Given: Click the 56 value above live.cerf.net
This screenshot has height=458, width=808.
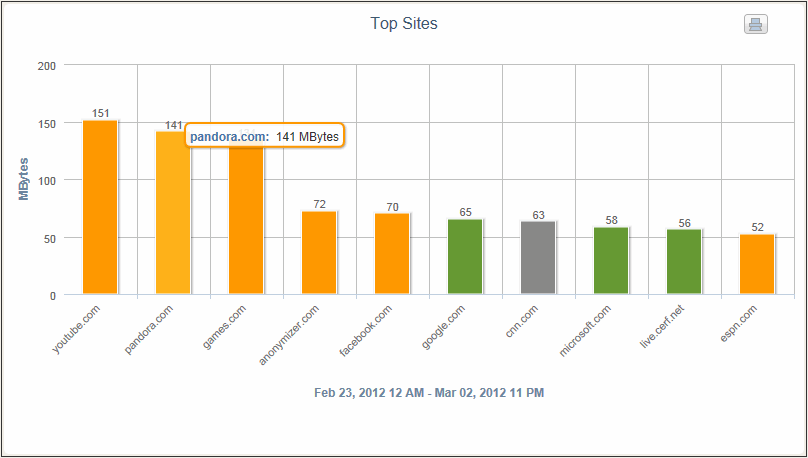Looking at the screenshot, I should (684, 223).
